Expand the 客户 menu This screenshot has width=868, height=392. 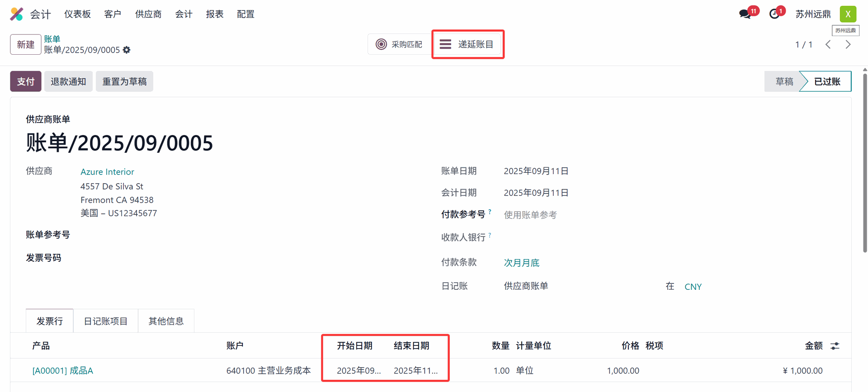[x=113, y=14]
